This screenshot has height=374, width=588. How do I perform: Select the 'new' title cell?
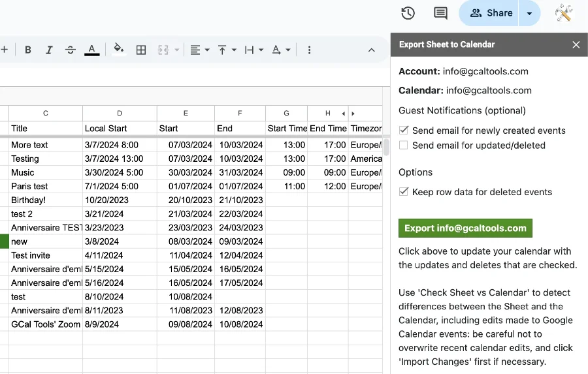45,242
